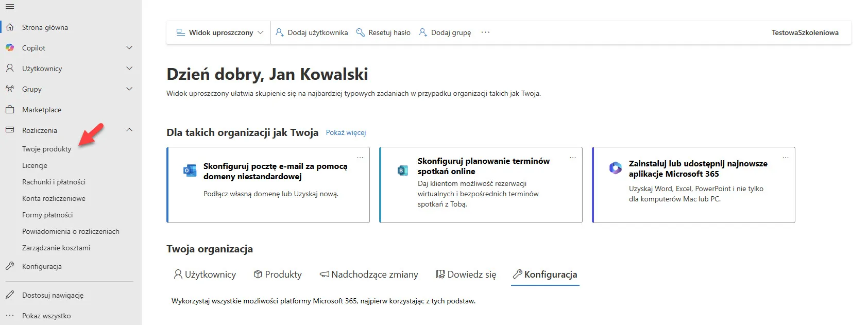The height and width of the screenshot is (325, 868).
Task: Open the Widok uproszczony dropdown
Action: [220, 32]
